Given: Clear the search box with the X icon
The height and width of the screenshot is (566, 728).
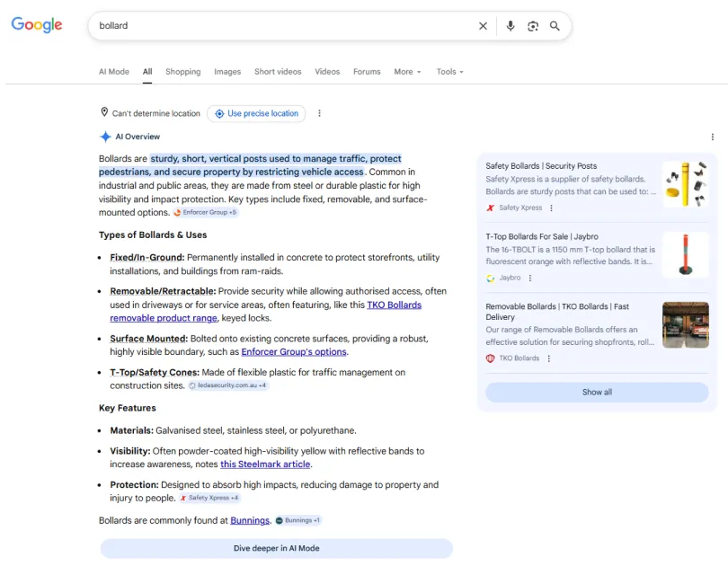Looking at the screenshot, I should [x=483, y=26].
